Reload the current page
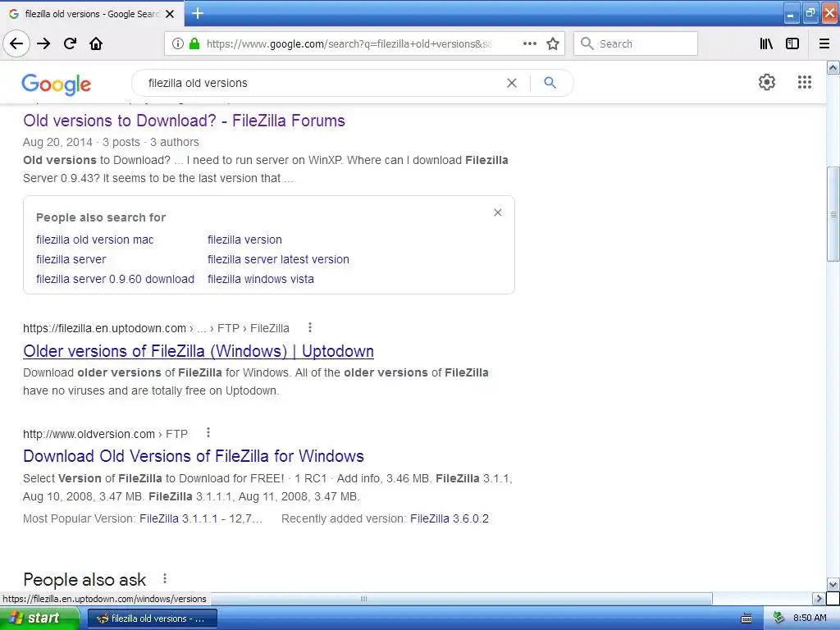This screenshot has height=630, width=840. (71, 44)
